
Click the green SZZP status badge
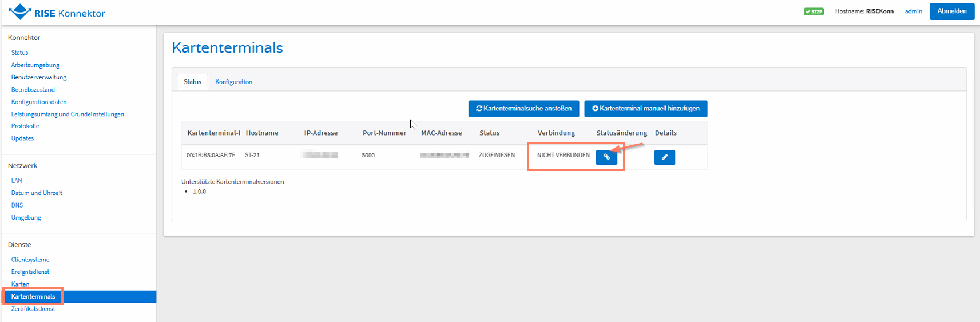(814, 11)
